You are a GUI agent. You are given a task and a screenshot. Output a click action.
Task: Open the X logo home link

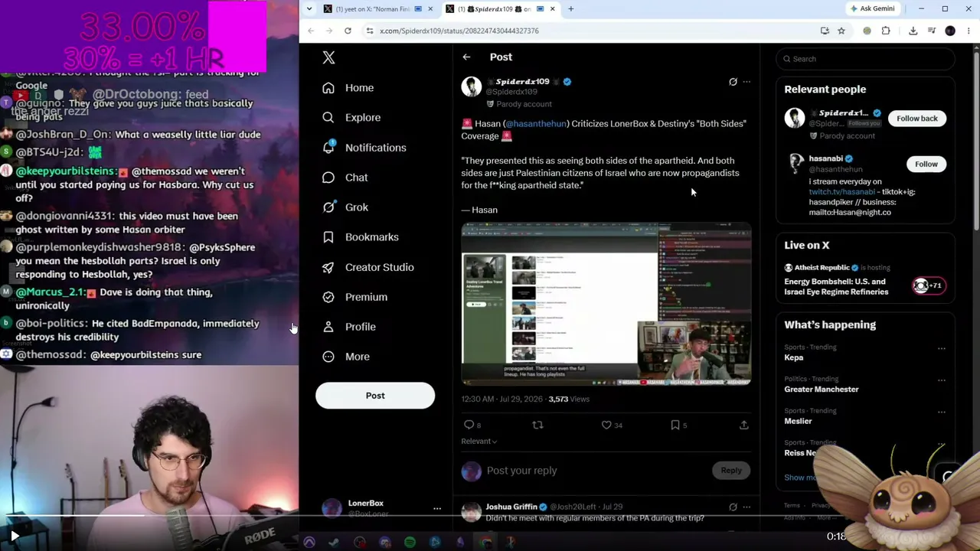(328, 57)
